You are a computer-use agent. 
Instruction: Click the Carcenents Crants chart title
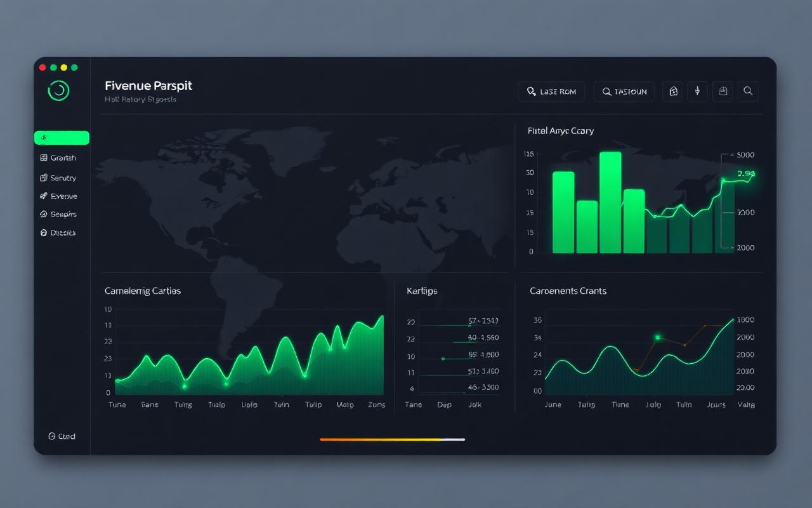568,291
